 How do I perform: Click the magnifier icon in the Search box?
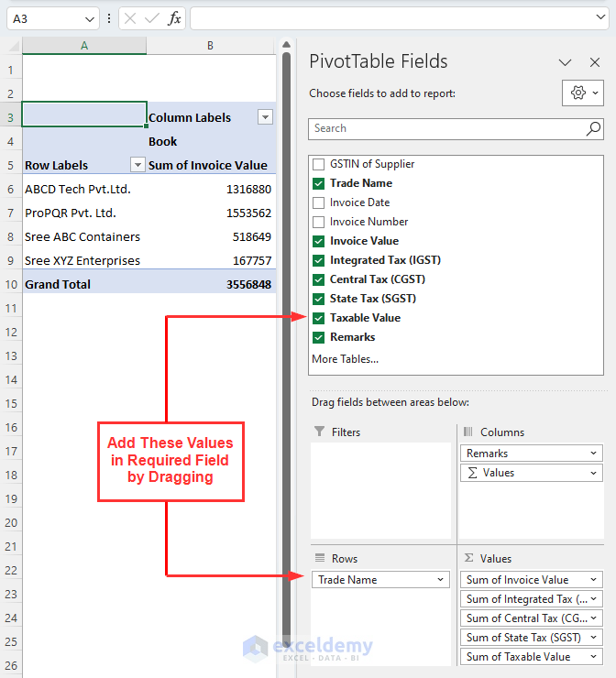[593, 128]
